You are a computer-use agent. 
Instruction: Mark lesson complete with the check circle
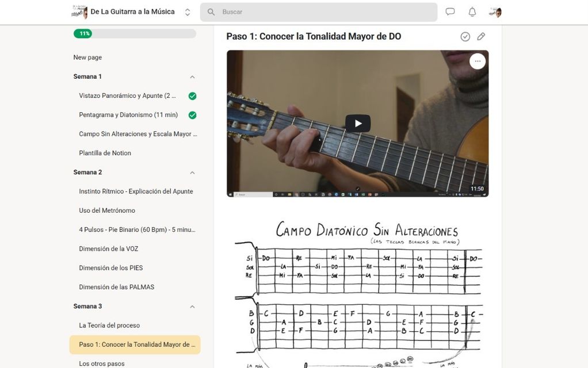pyautogui.click(x=465, y=36)
